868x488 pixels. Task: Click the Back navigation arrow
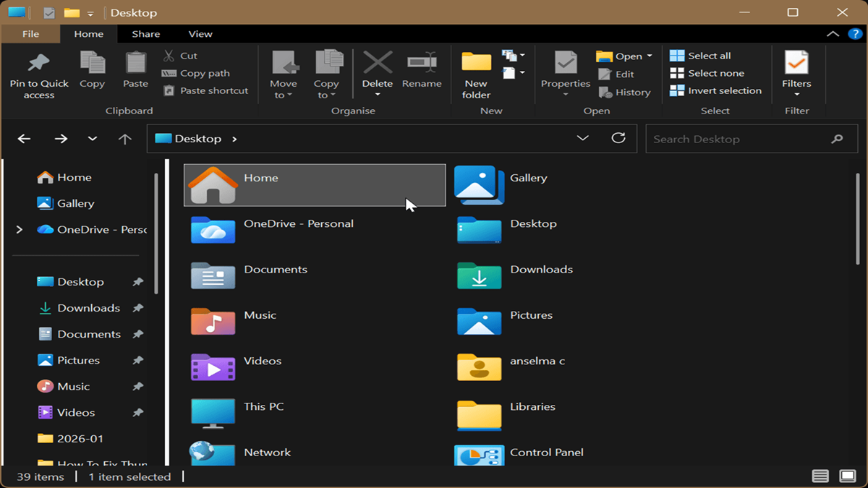(x=24, y=139)
